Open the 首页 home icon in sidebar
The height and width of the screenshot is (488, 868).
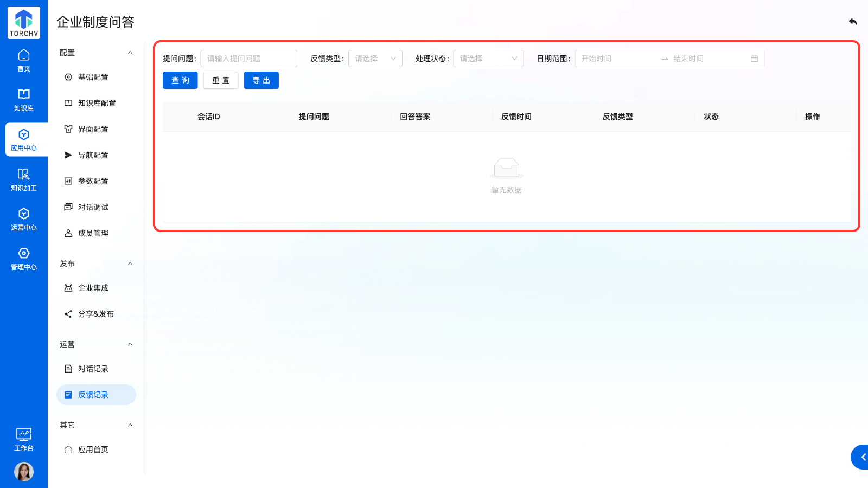pyautogui.click(x=24, y=60)
